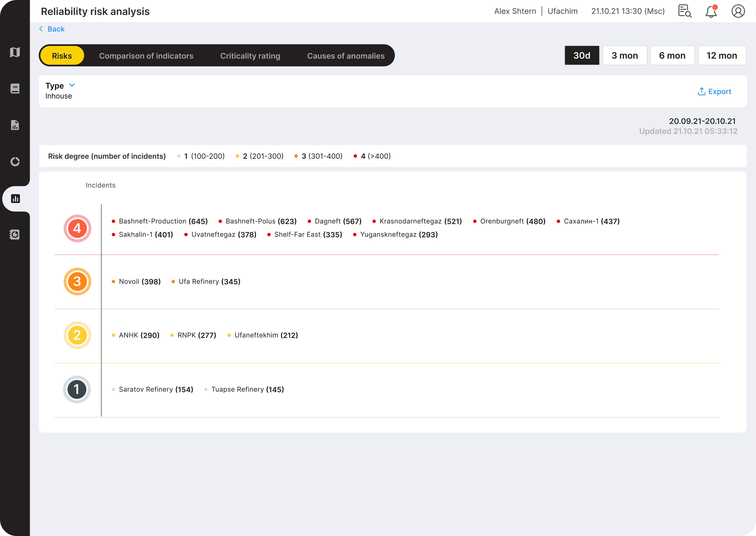Open Bashneft-Production (645) entry
This screenshot has width=756, height=536.
160,221
